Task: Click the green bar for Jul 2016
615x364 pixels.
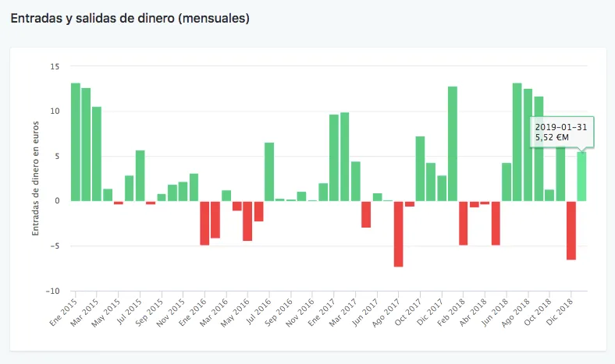Action: point(269,171)
